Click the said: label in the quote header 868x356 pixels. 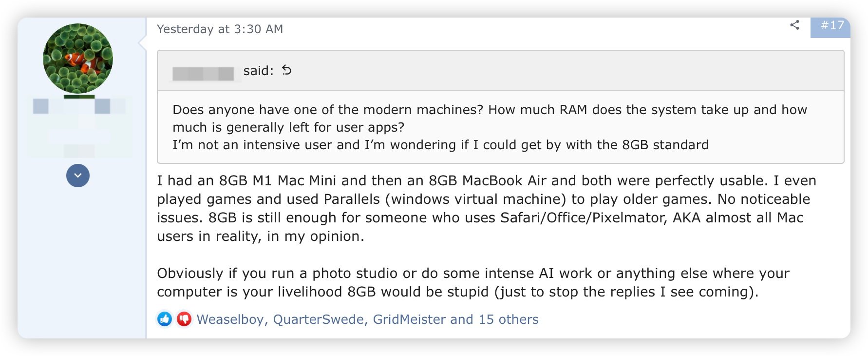[x=258, y=71]
